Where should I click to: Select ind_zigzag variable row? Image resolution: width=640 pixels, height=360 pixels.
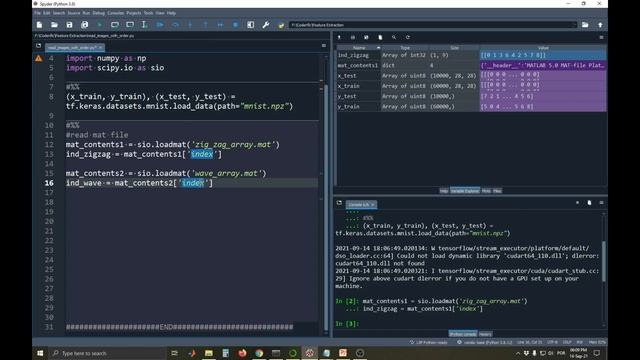[471, 55]
